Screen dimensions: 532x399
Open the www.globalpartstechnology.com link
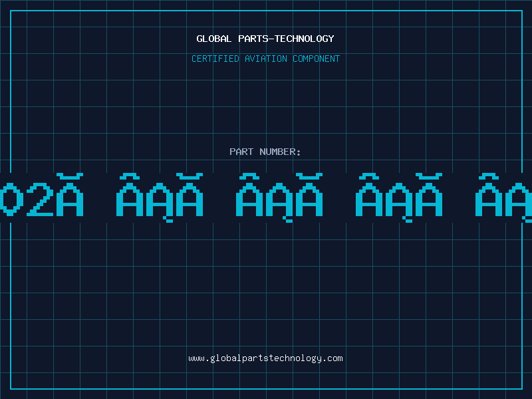pyautogui.click(x=265, y=358)
